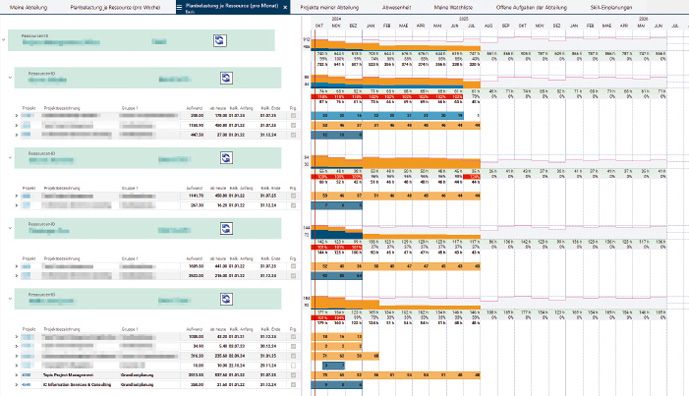Expand first project row under fifth resource

coord(17,337)
